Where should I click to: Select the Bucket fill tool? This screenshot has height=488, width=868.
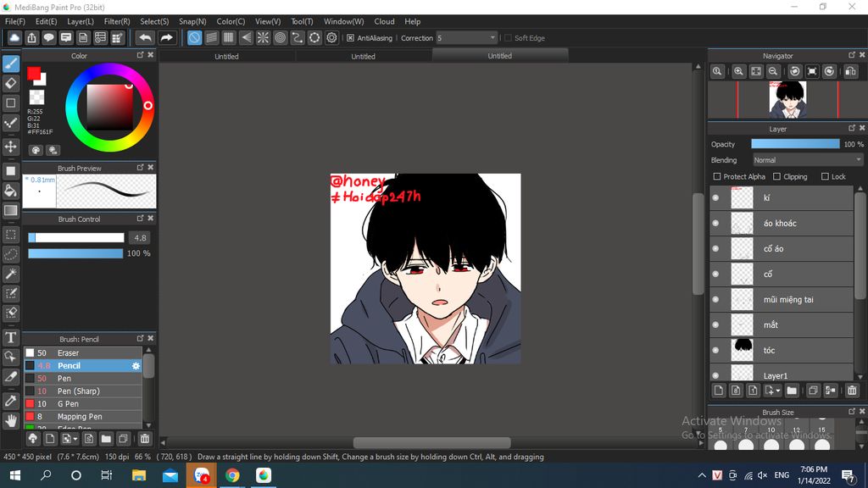click(x=10, y=191)
